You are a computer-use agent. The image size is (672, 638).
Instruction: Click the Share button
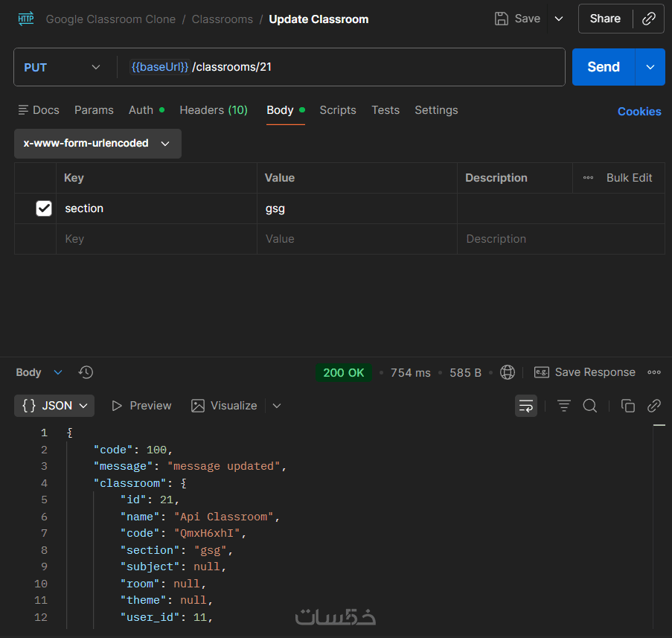pyautogui.click(x=605, y=19)
